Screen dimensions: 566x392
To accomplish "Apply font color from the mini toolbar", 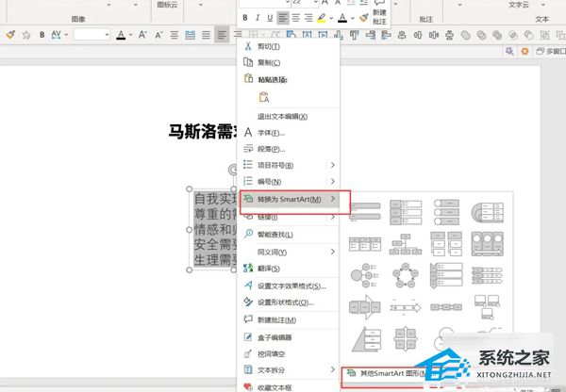I will click(x=342, y=18).
